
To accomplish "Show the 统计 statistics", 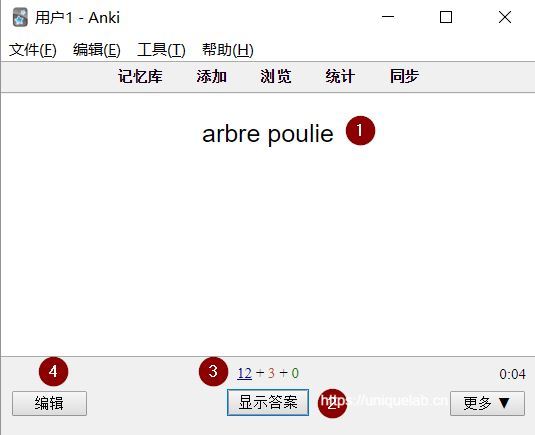I will pyautogui.click(x=340, y=76).
